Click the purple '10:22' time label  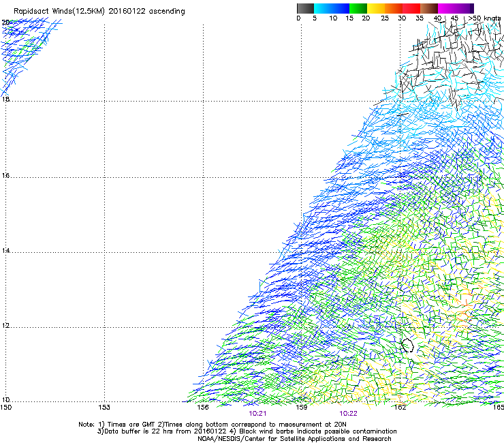pos(349,414)
